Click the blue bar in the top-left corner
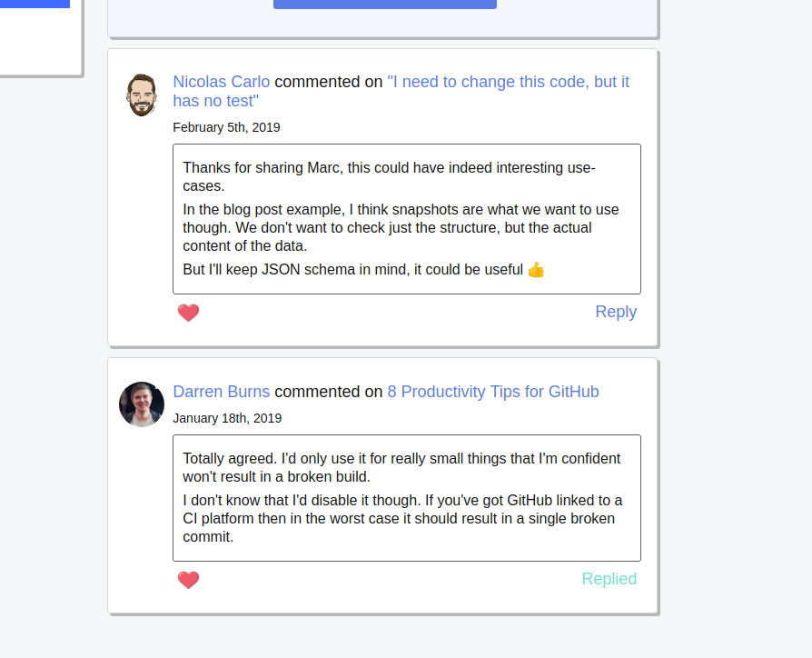 (x=35, y=4)
